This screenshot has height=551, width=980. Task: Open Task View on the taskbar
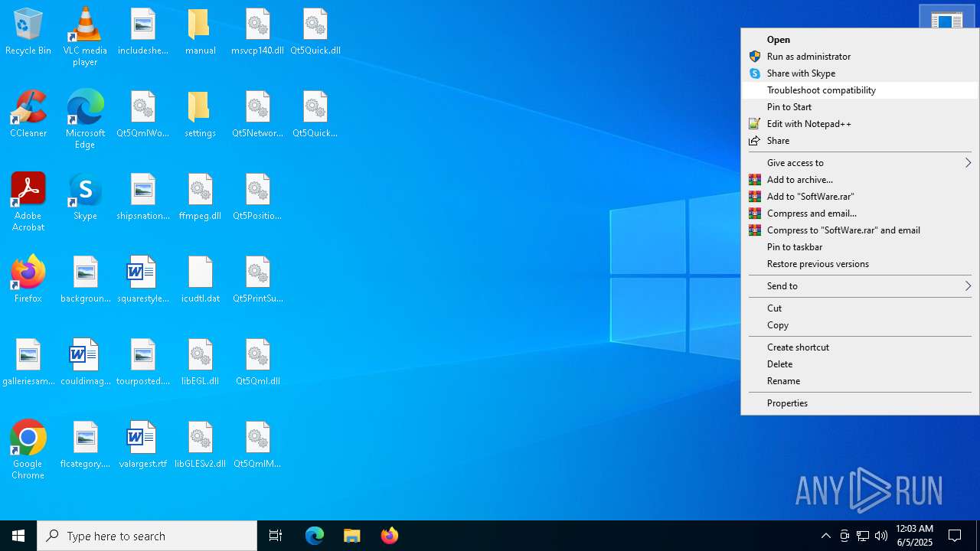pyautogui.click(x=276, y=536)
